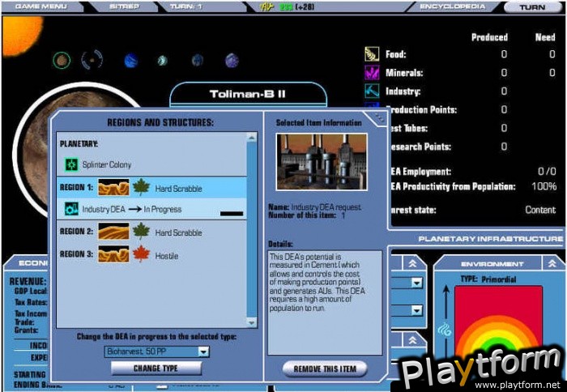The width and height of the screenshot is (567, 392).
Task: Click the Minerals resource icon
Action: 372,72
